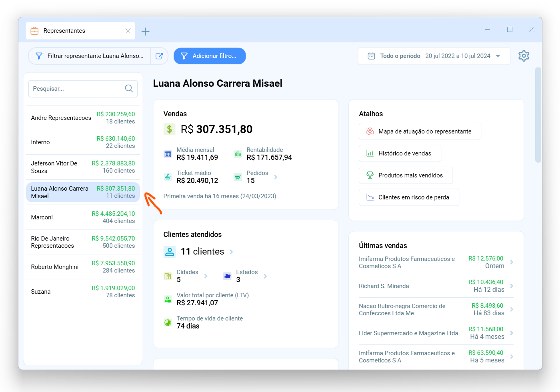Click Imifarma sale from Ontem
560x392 pixels.
pos(436,263)
